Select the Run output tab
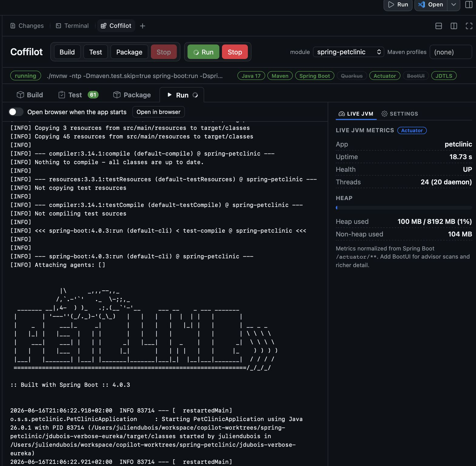Viewport: 476px width, 466px height. pyautogui.click(x=182, y=95)
